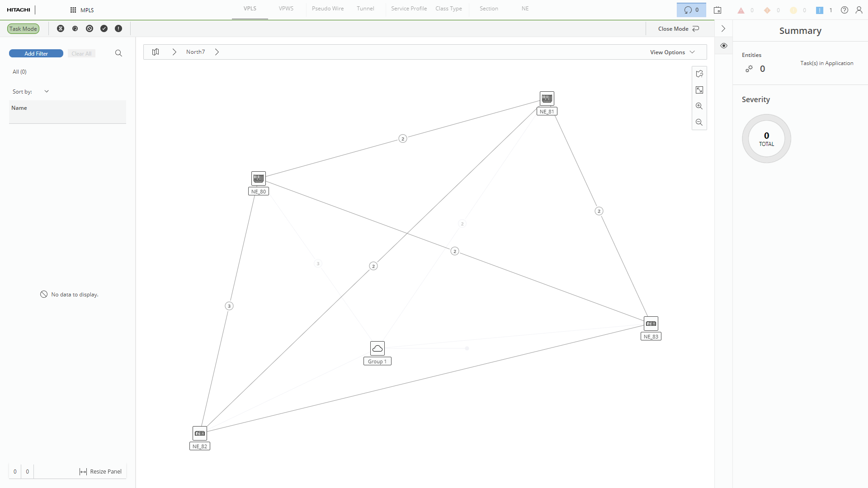The width and height of the screenshot is (868, 488).
Task: Click the failed tasks exclamation icon
Action: coord(118,28)
